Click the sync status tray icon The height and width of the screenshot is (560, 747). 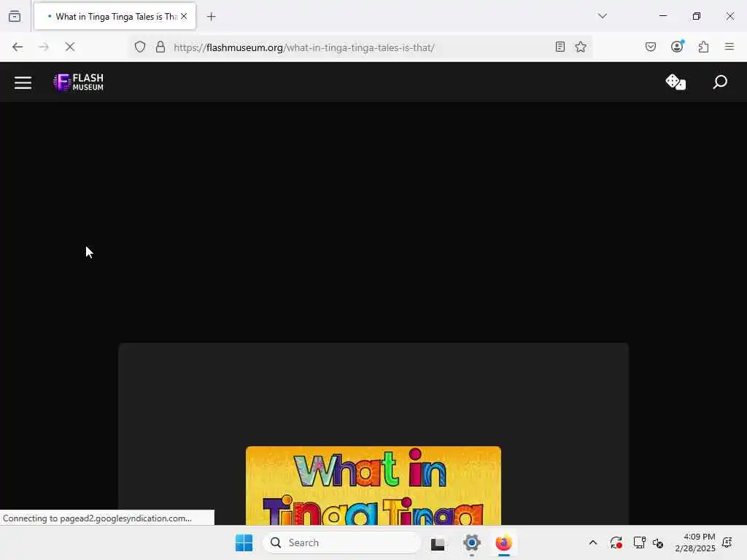pyautogui.click(x=616, y=542)
